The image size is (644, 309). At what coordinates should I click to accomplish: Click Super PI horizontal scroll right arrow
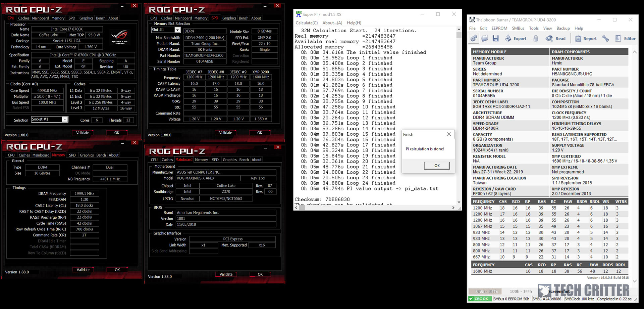pos(453,208)
